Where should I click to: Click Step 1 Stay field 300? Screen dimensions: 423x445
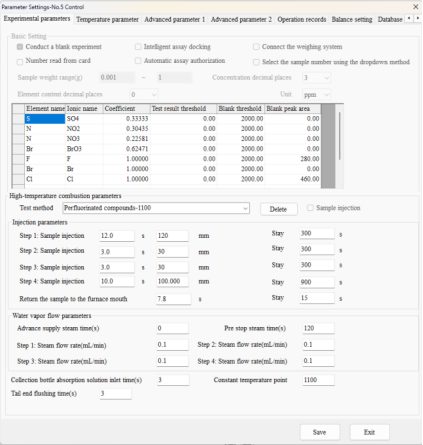click(x=317, y=234)
